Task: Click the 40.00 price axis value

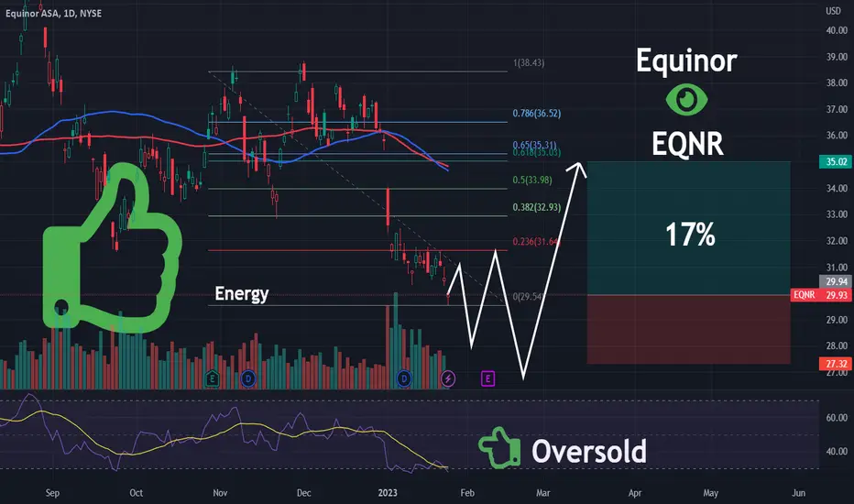Action: coord(837,30)
